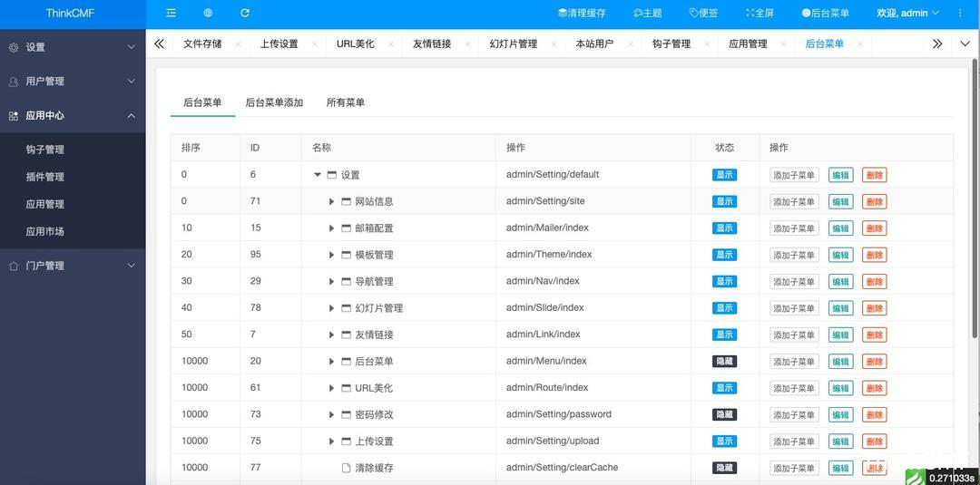The height and width of the screenshot is (485, 980).
Task: Click 编辑 for 导航管理 row
Action: coord(840,282)
